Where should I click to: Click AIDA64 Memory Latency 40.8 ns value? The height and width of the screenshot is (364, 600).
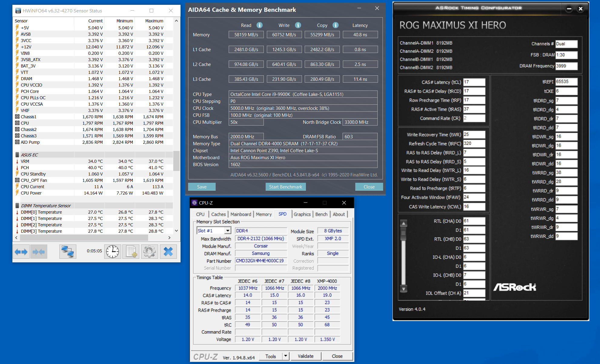pyautogui.click(x=360, y=34)
